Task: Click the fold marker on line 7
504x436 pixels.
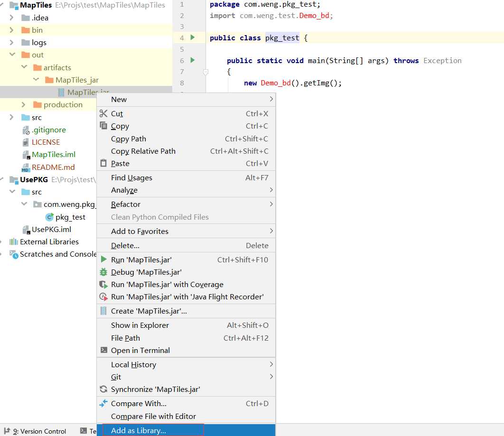Action: (205, 72)
